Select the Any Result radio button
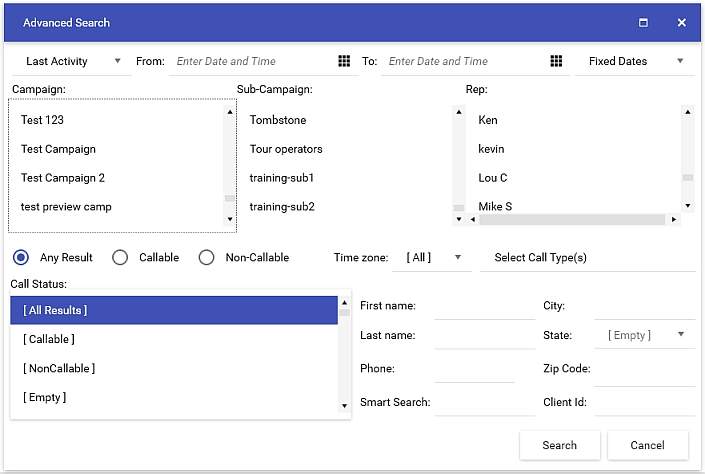 click(21, 257)
